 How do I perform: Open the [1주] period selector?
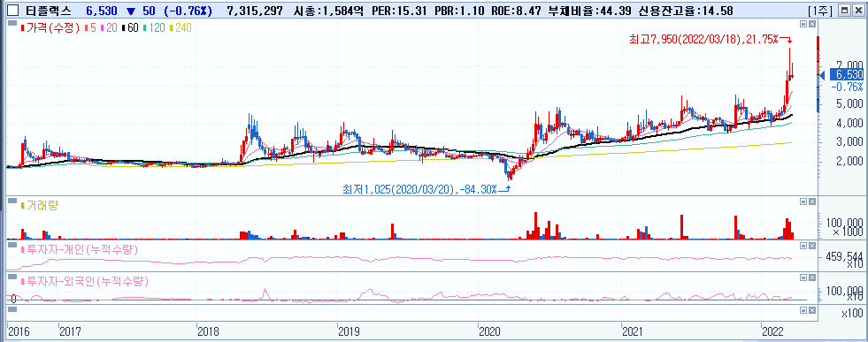(x=836, y=10)
